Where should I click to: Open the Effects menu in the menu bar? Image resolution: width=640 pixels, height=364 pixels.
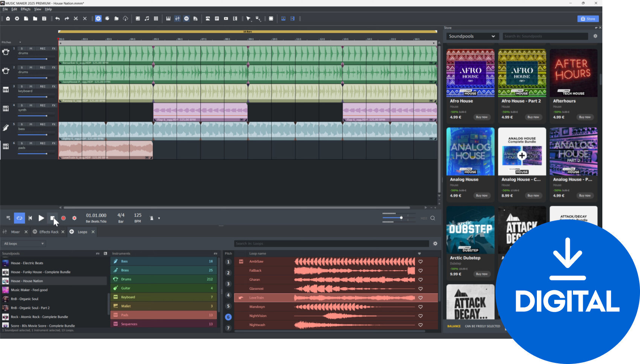coord(25,9)
